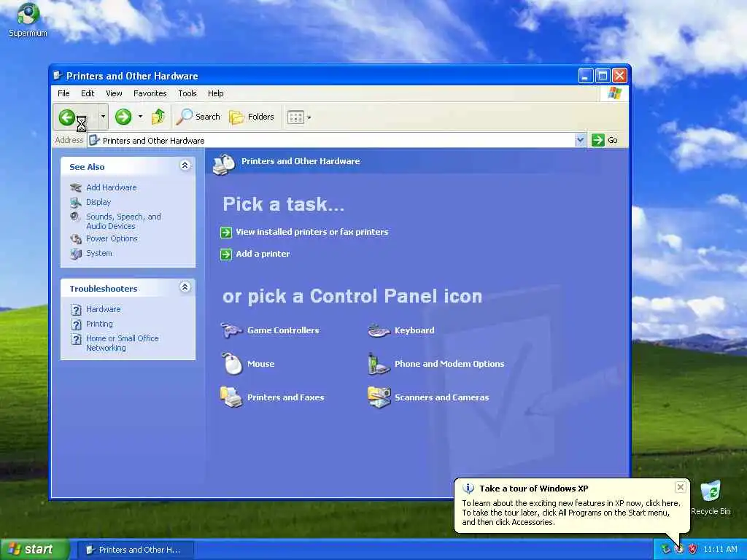The height and width of the screenshot is (560, 747).
Task: Click the Add Hardware icon in See Also
Action: (76, 187)
